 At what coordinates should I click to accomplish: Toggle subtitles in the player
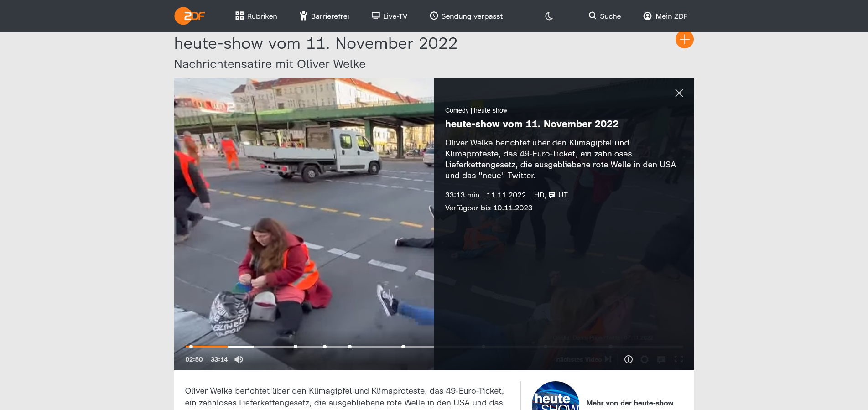click(661, 359)
